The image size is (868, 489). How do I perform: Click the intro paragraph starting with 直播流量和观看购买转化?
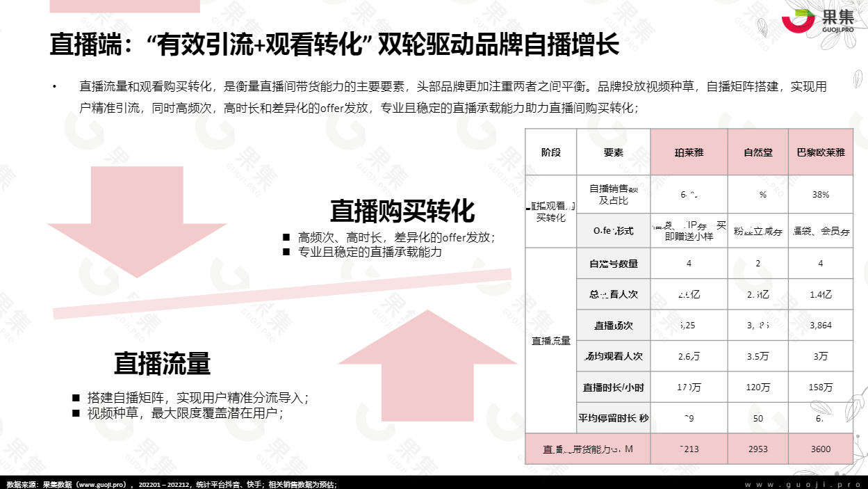tap(453, 97)
